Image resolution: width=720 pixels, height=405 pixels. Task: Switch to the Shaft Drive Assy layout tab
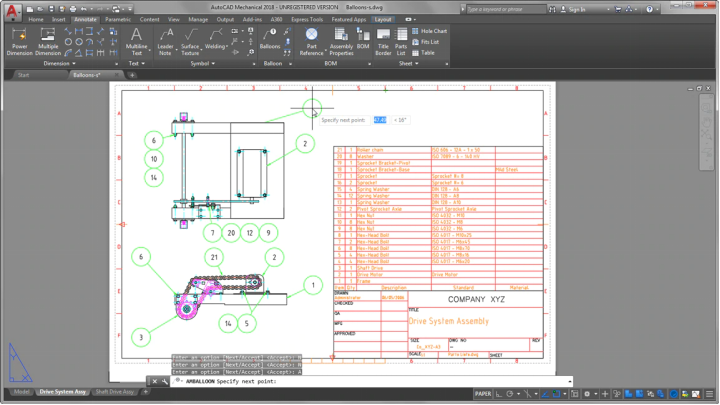(x=114, y=392)
